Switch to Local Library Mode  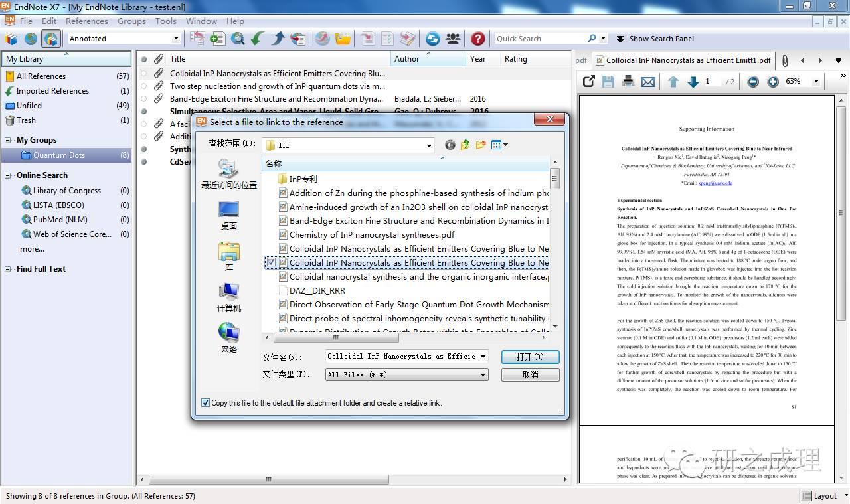coord(11,39)
